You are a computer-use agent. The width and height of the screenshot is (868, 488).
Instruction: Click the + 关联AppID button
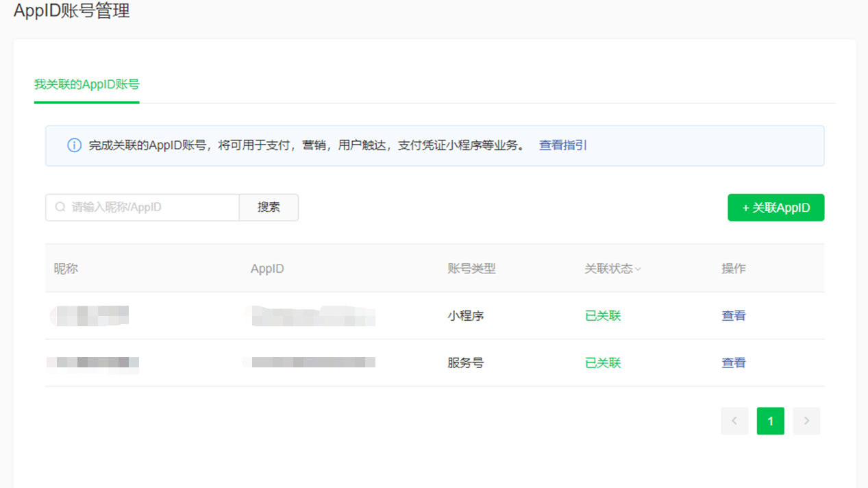pos(776,208)
